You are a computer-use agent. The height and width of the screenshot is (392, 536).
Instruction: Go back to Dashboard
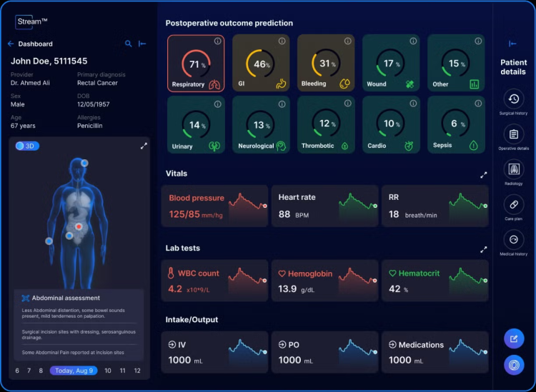(x=11, y=44)
